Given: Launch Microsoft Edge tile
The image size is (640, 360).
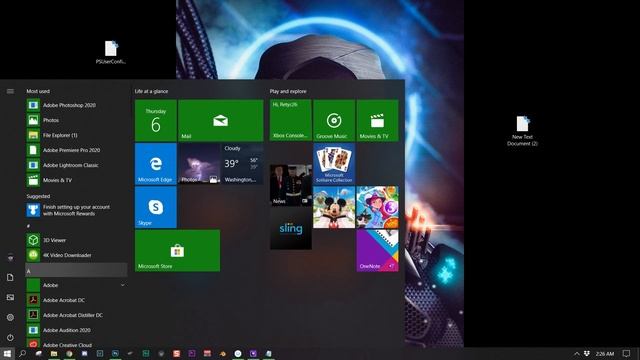Looking at the screenshot, I should pyautogui.click(x=156, y=164).
